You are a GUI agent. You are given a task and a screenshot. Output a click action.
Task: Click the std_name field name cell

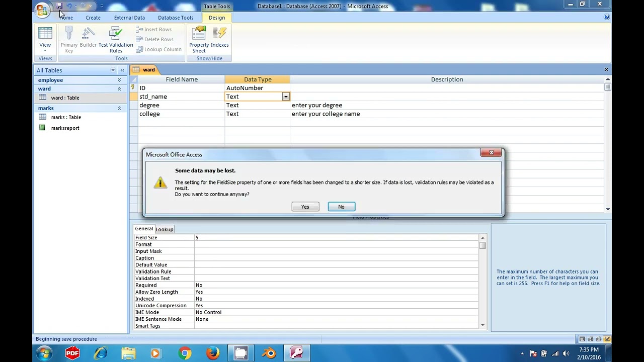coord(181,97)
